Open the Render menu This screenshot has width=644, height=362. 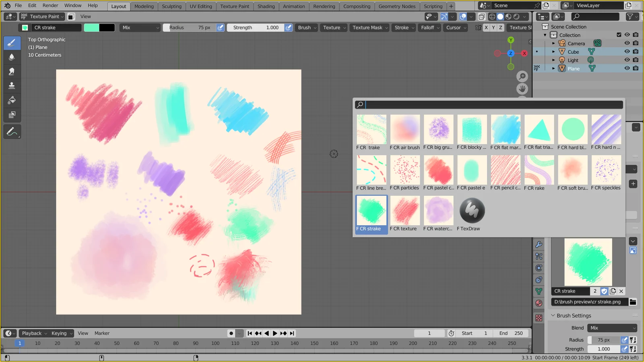coord(50,5)
